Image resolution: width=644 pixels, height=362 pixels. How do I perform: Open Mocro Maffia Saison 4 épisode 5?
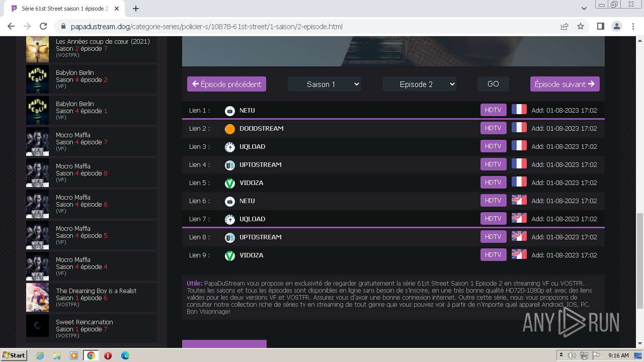92,235
